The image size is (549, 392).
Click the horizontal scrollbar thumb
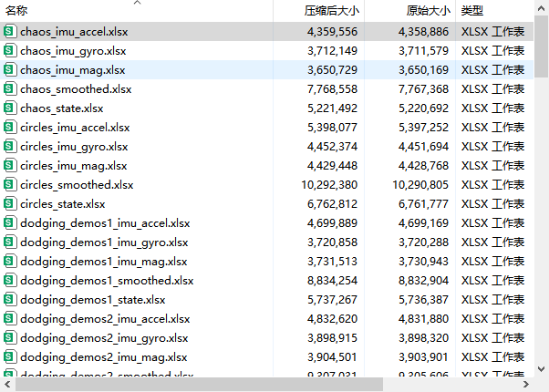coord(199,385)
